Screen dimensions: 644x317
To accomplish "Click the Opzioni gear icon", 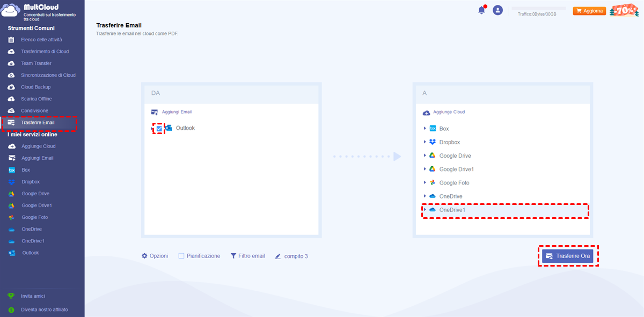I will (144, 256).
